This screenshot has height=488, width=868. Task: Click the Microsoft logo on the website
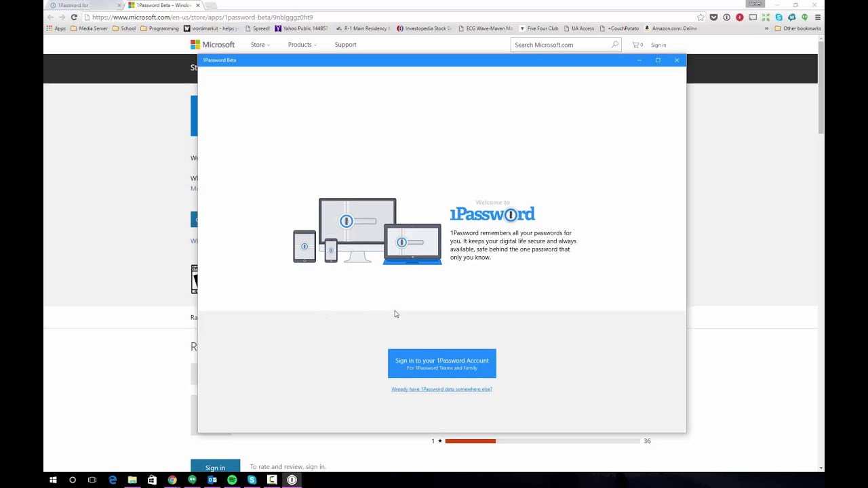click(212, 45)
